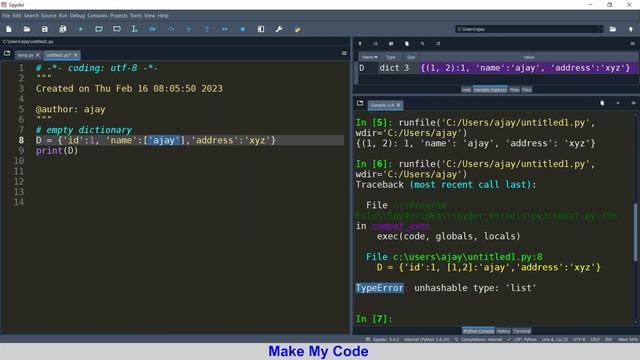Browse editor tabs with the folder icon
The width and height of the screenshot is (640, 360).
[7, 53]
